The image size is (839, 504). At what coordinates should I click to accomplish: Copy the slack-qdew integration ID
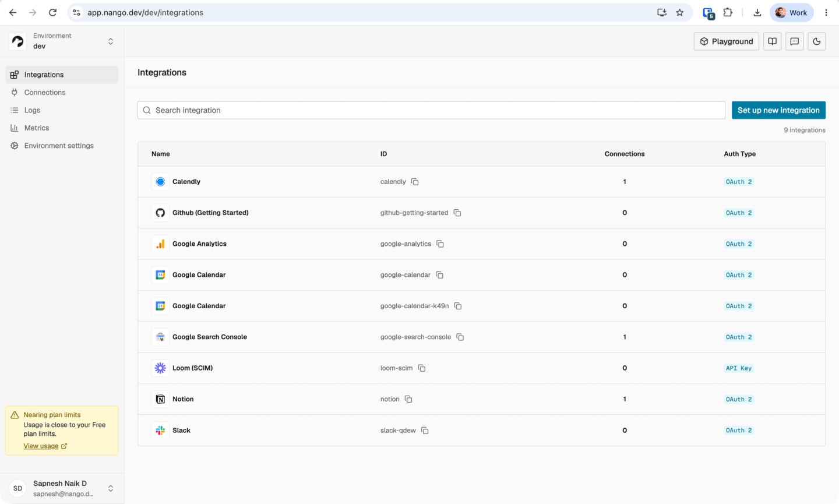pyautogui.click(x=425, y=431)
